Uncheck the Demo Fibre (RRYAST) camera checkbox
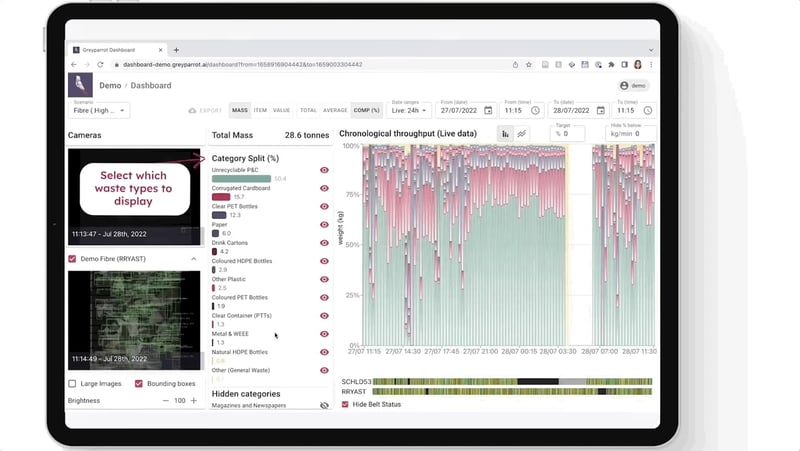The image size is (800, 451). [72, 259]
